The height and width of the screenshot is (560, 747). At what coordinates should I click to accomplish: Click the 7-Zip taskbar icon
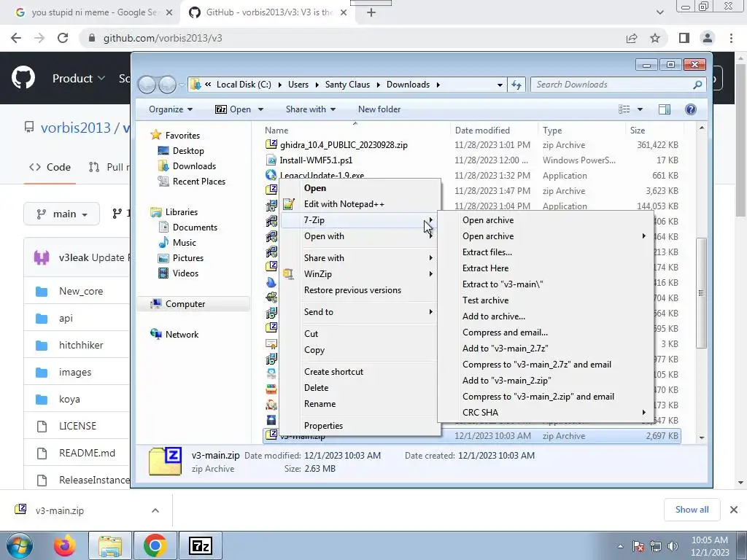coord(200,545)
